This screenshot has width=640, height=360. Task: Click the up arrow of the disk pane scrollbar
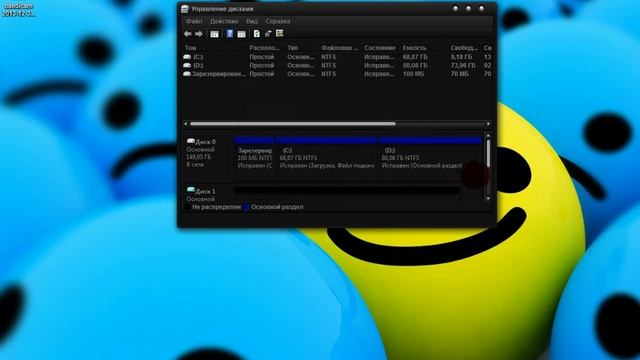coord(488,136)
